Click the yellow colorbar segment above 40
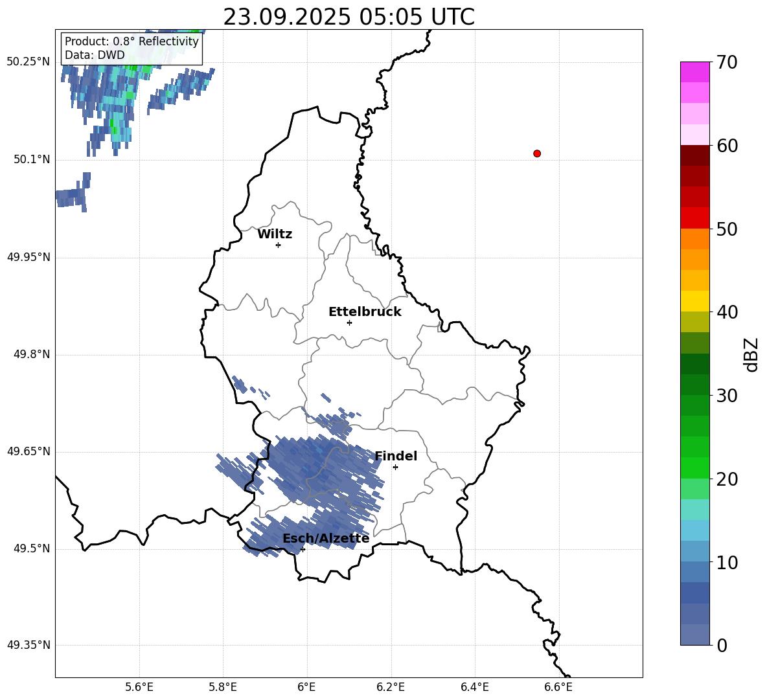Image resolution: width=767 pixels, height=700 pixels. pyautogui.click(x=694, y=301)
